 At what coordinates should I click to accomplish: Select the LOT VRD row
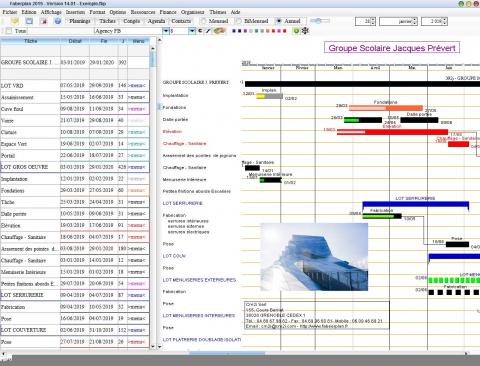[x=75, y=86]
